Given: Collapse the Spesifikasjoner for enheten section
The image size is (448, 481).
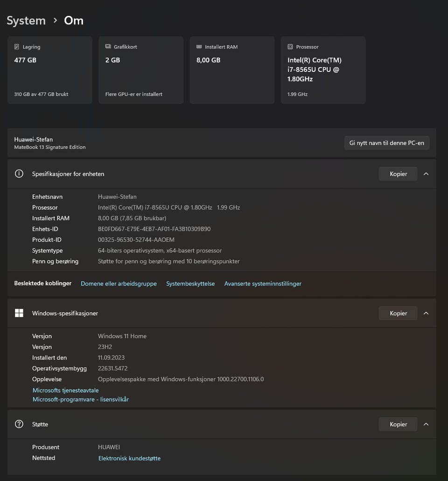Looking at the screenshot, I should 426,174.
